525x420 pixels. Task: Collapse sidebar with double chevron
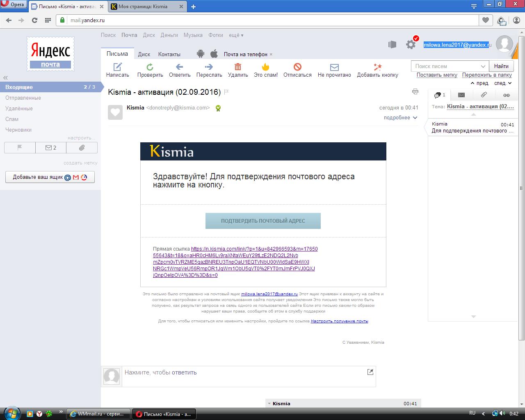tap(5, 78)
